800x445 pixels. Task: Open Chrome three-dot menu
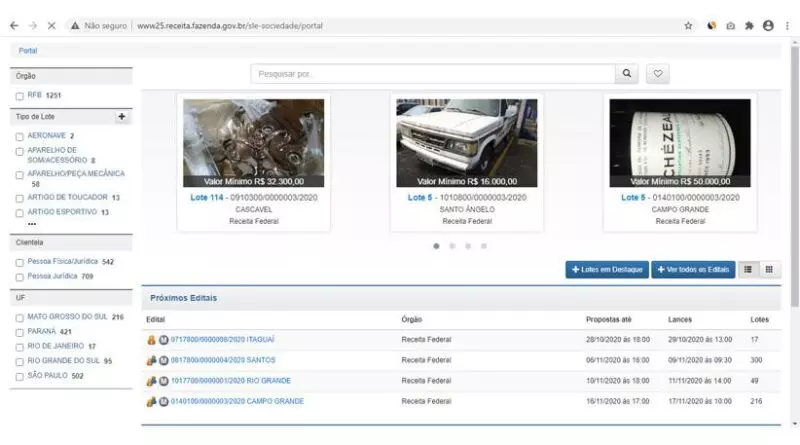[x=787, y=25]
